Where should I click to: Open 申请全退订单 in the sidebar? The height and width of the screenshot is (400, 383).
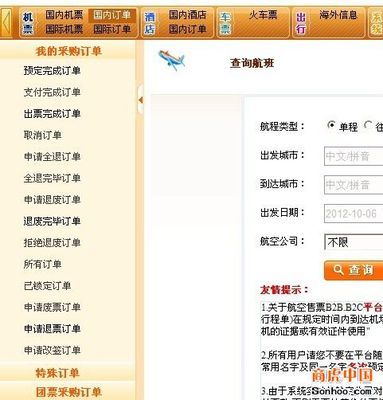(x=52, y=157)
